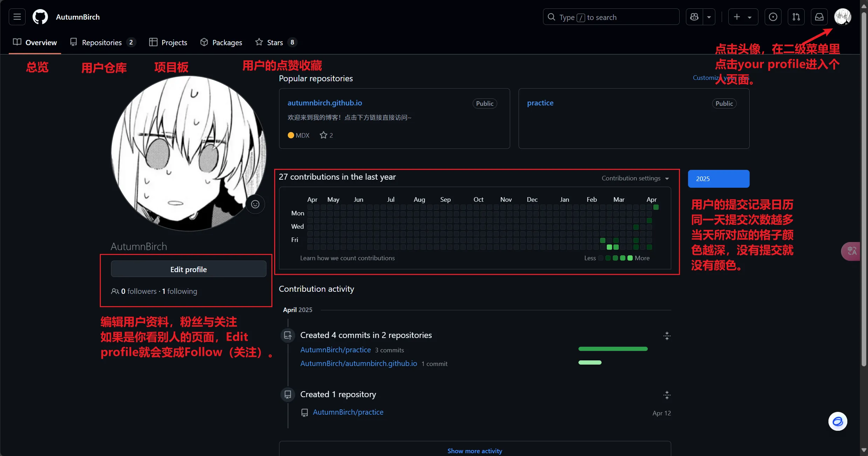868x456 pixels.
Task: Open the hamburger navigation menu
Action: pyautogui.click(x=17, y=17)
